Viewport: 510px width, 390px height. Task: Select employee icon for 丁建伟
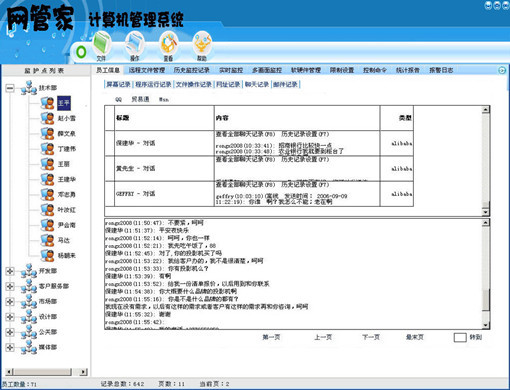[x=47, y=149]
